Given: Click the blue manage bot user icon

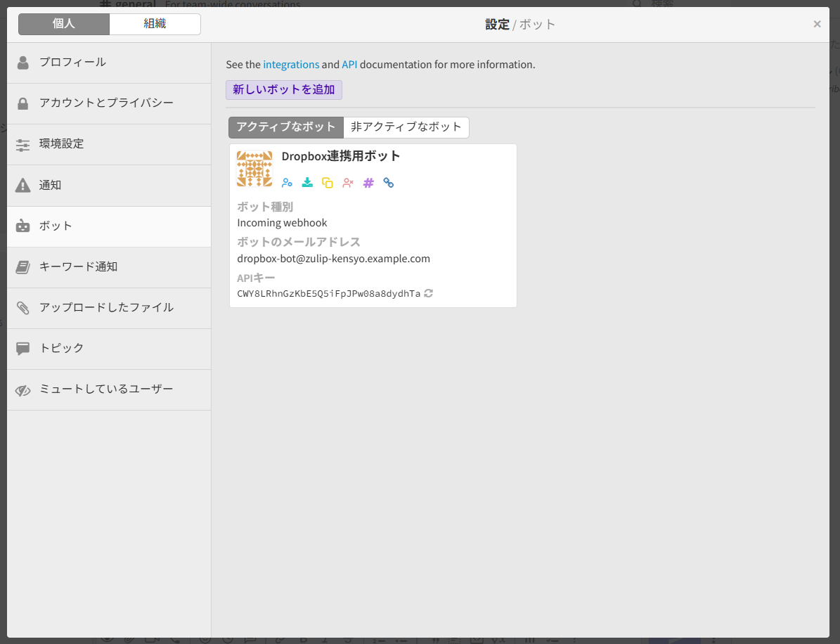Looking at the screenshot, I should [287, 183].
